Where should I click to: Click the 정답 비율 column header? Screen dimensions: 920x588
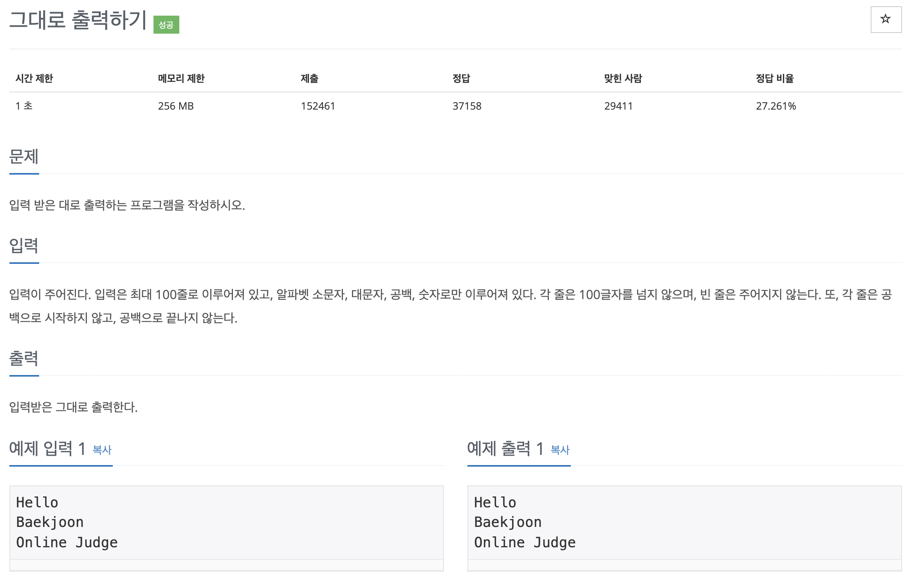(x=774, y=78)
